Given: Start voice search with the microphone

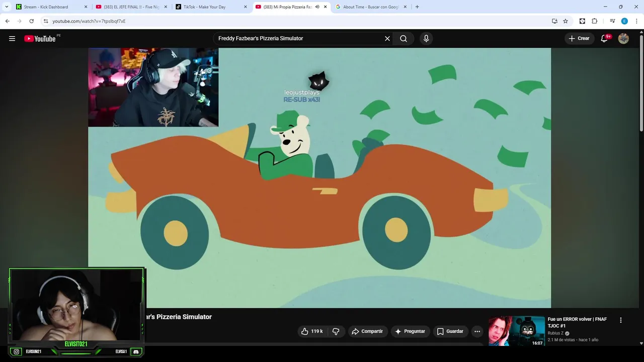Looking at the screenshot, I should (426, 39).
